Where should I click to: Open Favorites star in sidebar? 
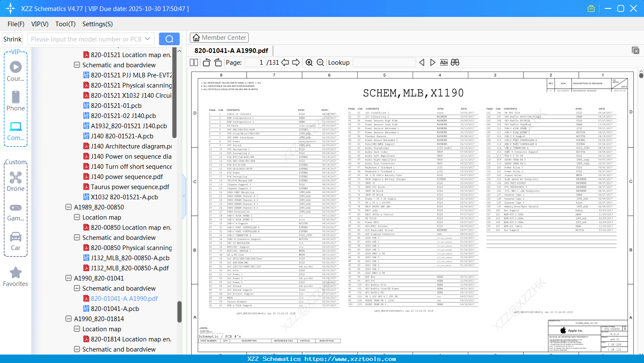click(x=16, y=277)
